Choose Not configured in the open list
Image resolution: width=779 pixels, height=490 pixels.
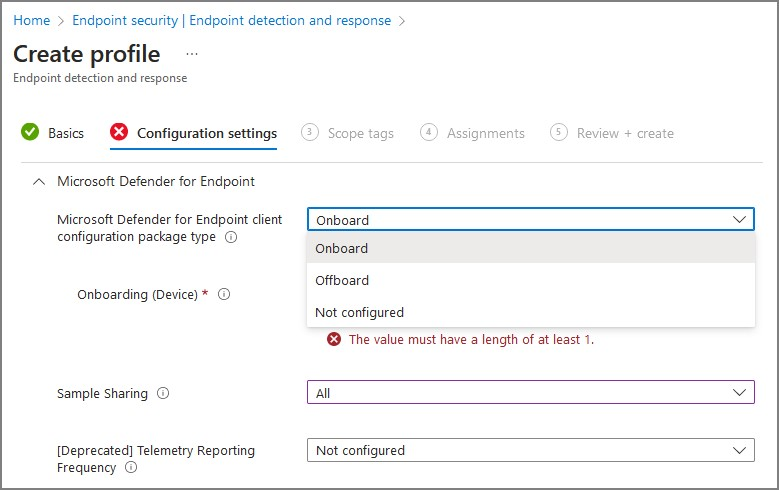tap(359, 312)
